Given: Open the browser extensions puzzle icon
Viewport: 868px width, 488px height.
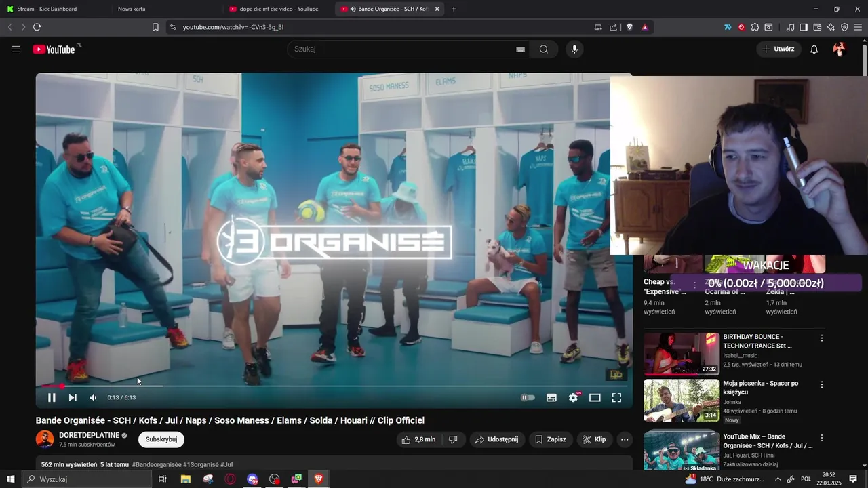Looking at the screenshot, I should 755,27.
